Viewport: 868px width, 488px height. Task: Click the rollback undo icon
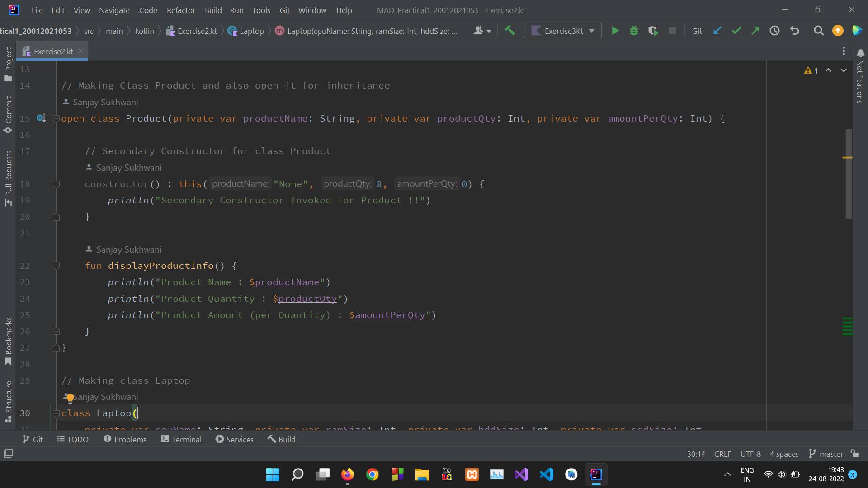point(794,31)
